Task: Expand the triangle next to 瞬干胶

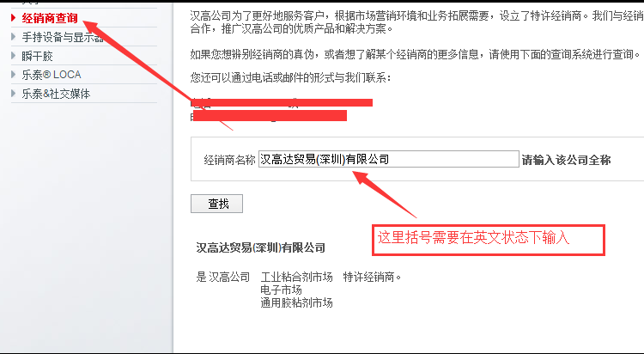Action: (x=14, y=56)
